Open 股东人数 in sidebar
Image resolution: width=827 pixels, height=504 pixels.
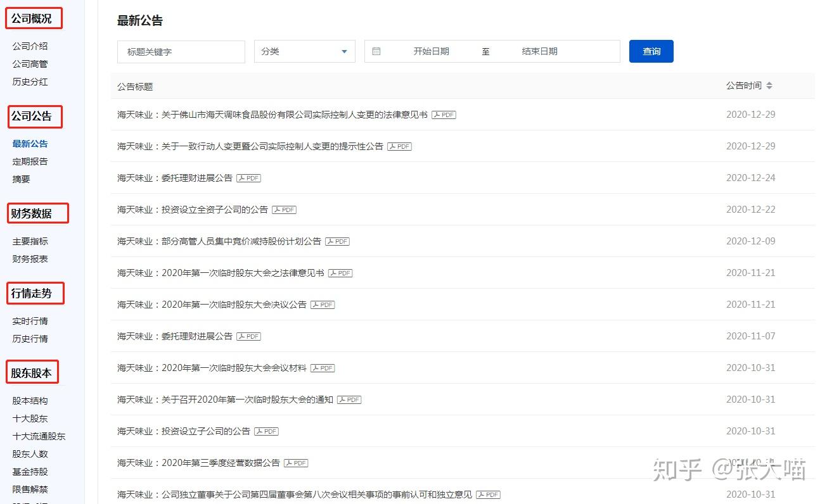coord(30,454)
